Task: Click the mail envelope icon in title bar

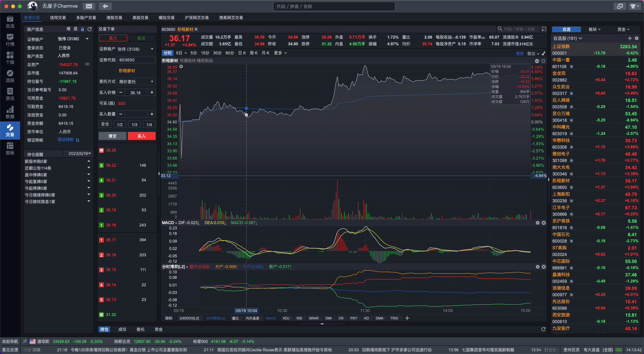Action: (89, 6)
